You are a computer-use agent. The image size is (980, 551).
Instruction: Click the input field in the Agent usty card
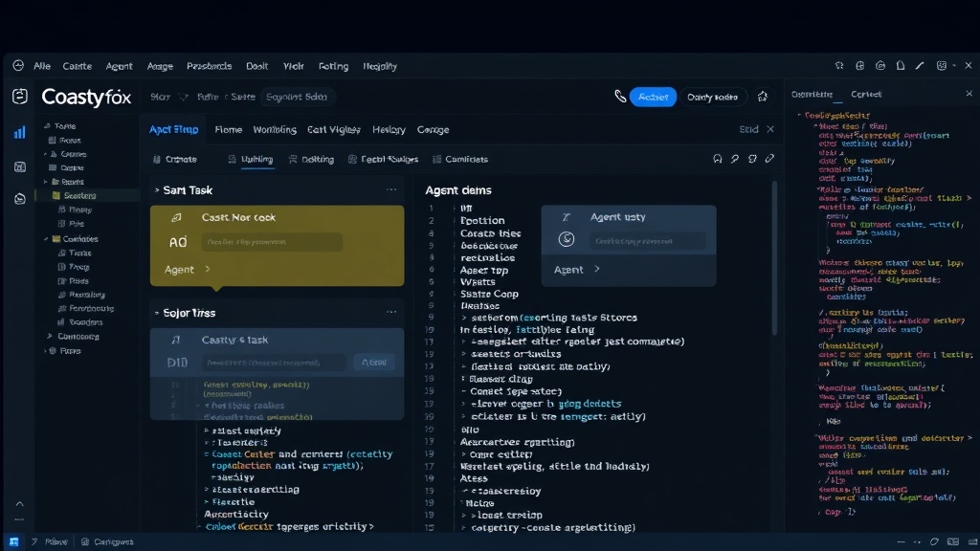coord(648,240)
